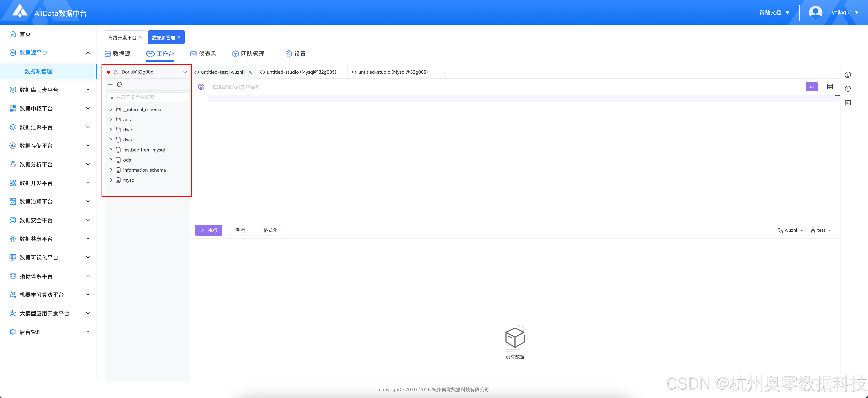Click the 执行 run button

(208, 230)
